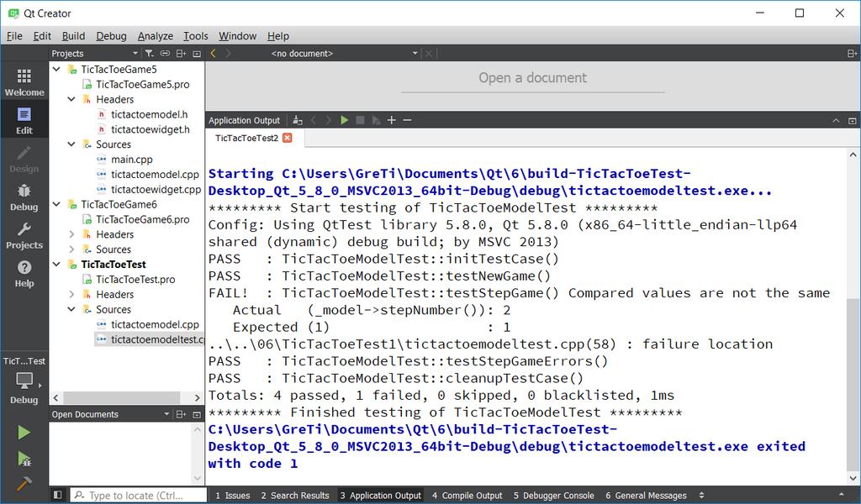The width and height of the screenshot is (861, 504).
Task: Select TicTacToeGame5.pro in the project tree
Action: pos(143,85)
